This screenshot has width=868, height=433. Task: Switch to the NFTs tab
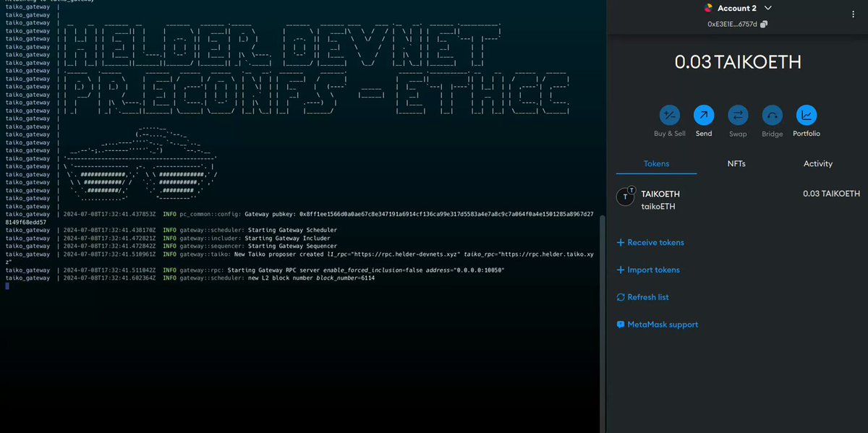pos(737,164)
